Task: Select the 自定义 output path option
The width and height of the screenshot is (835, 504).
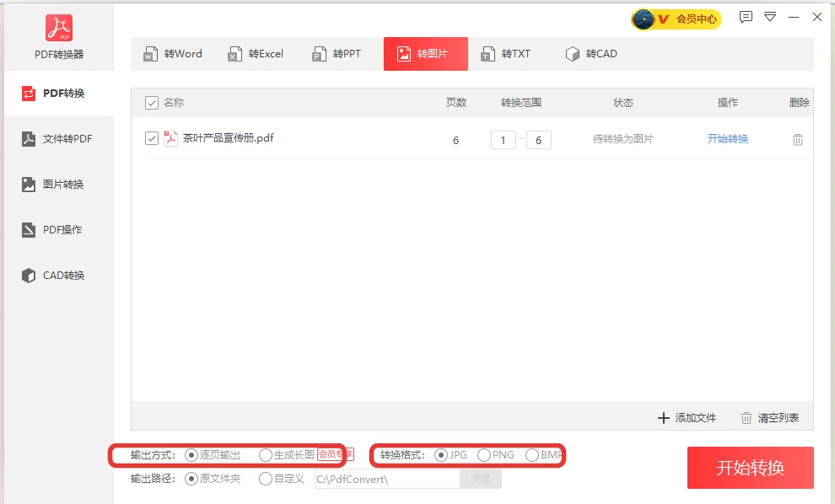Action: tap(265, 479)
